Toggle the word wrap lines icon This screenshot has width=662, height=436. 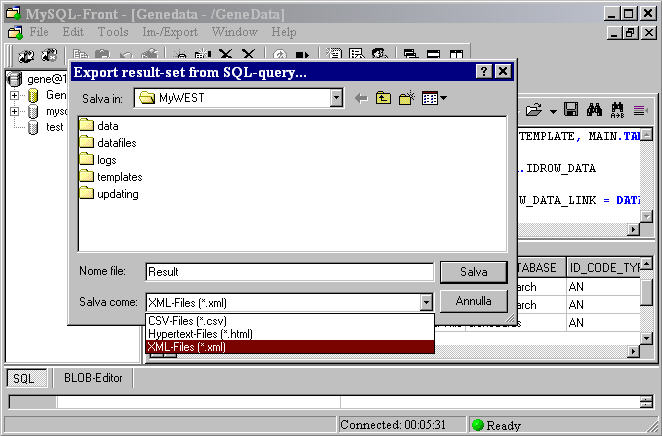[640, 111]
